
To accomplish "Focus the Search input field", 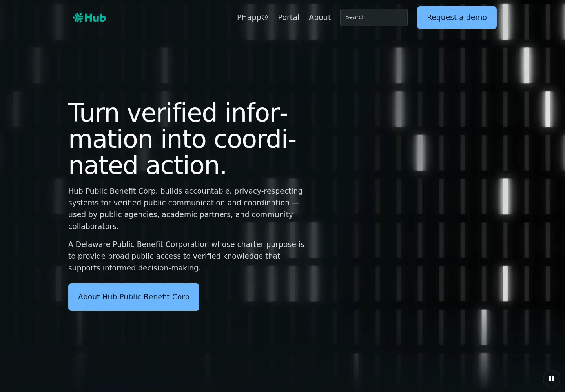I will 374,18.
